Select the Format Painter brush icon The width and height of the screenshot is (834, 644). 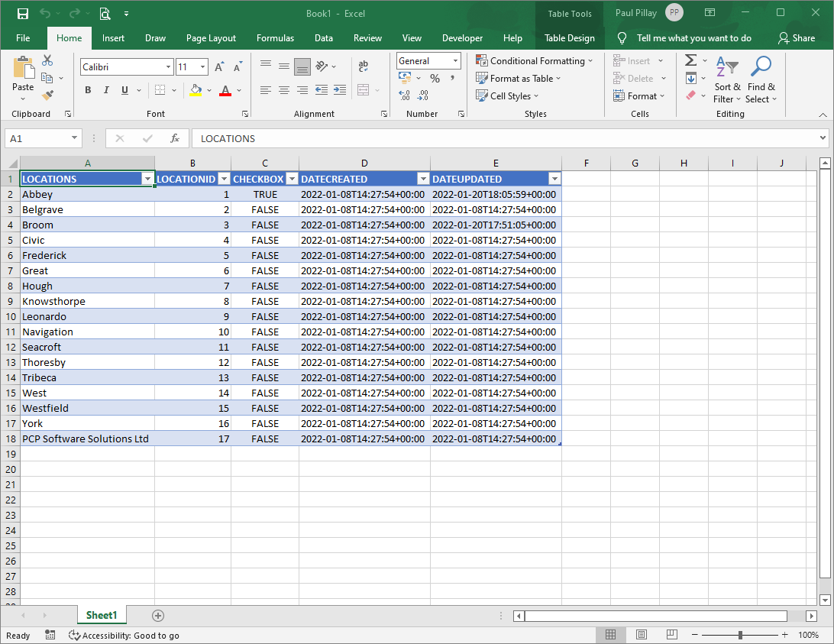47,95
